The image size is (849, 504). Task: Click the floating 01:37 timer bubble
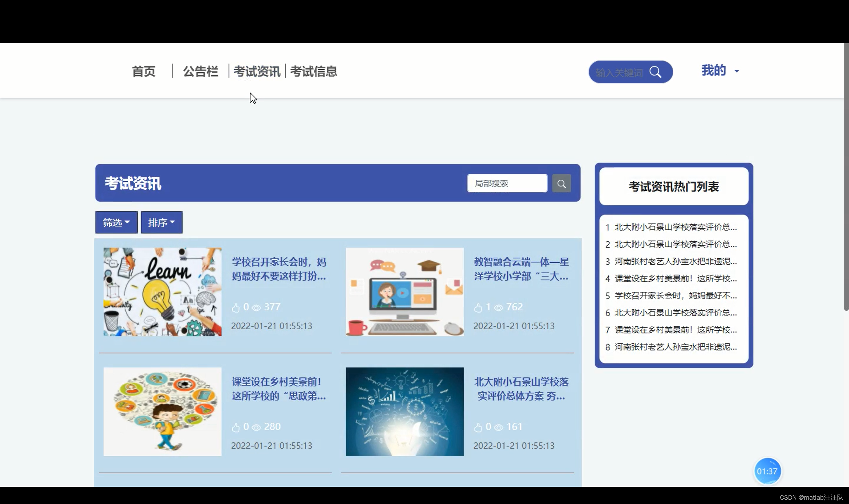[x=768, y=471]
